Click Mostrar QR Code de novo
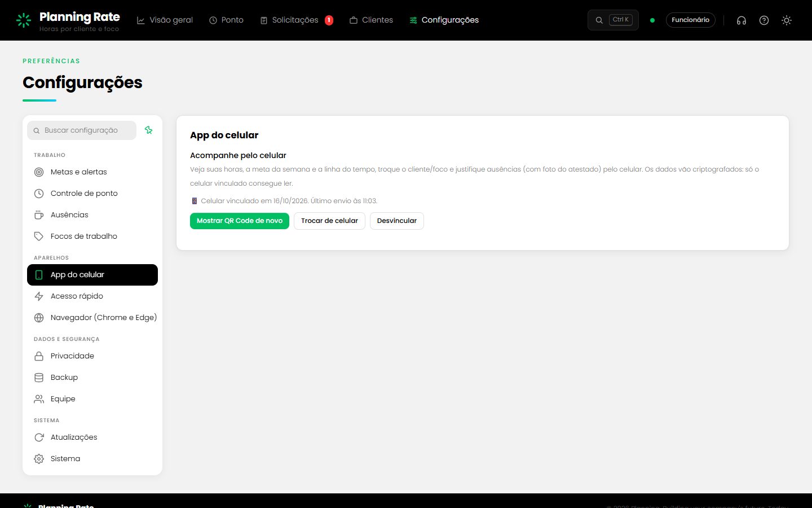 pyautogui.click(x=240, y=221)
